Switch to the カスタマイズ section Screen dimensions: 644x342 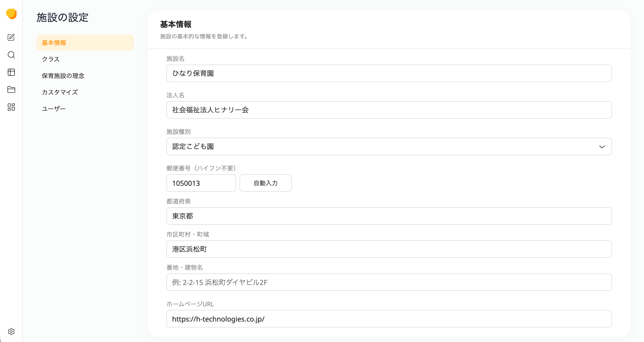(85, 92)
